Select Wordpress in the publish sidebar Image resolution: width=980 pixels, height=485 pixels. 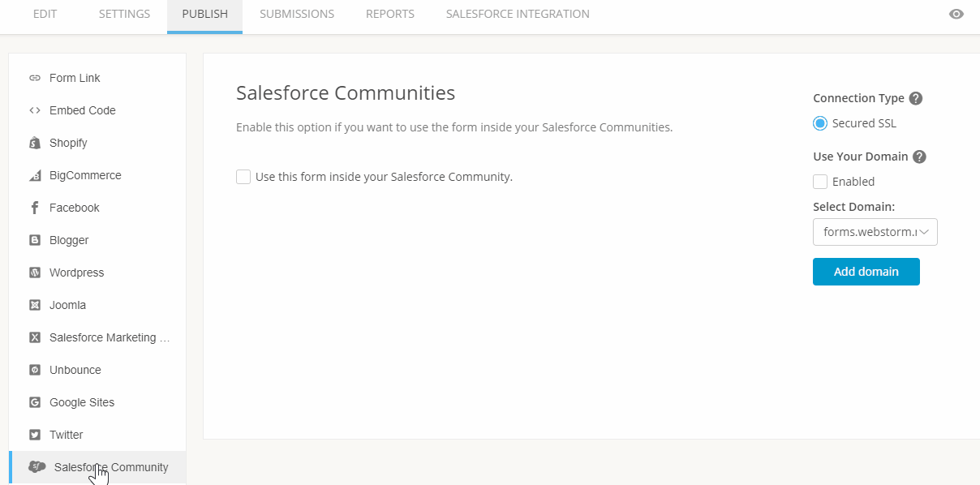click(x=97, y=273)
